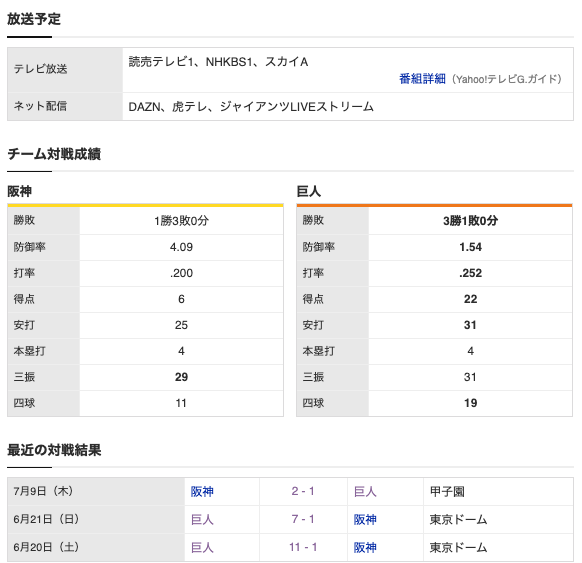Select the .200 batting average value

[x=182, y=273]
